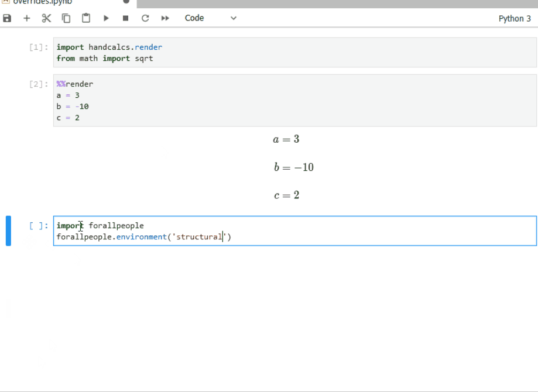Screen dimensions: 538x392
Task: Click the [2]: cell prompt
Action: click(x=39, y=84)
